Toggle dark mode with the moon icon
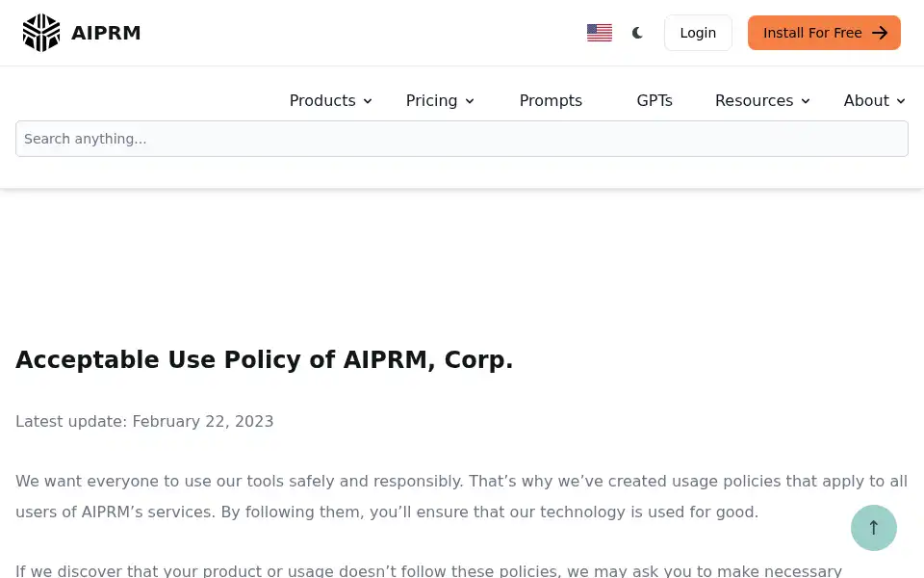The image size is (924, 578). click(637, 33)
